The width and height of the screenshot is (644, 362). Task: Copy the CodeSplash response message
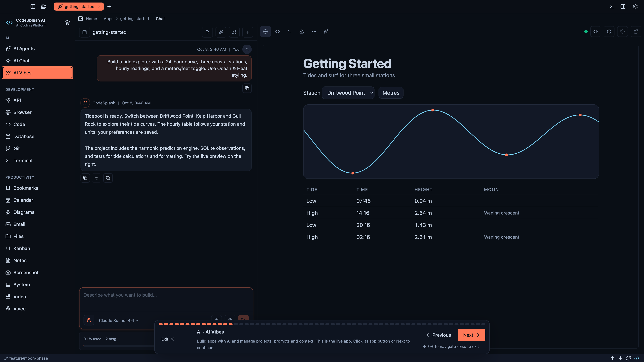pos(85,178)
